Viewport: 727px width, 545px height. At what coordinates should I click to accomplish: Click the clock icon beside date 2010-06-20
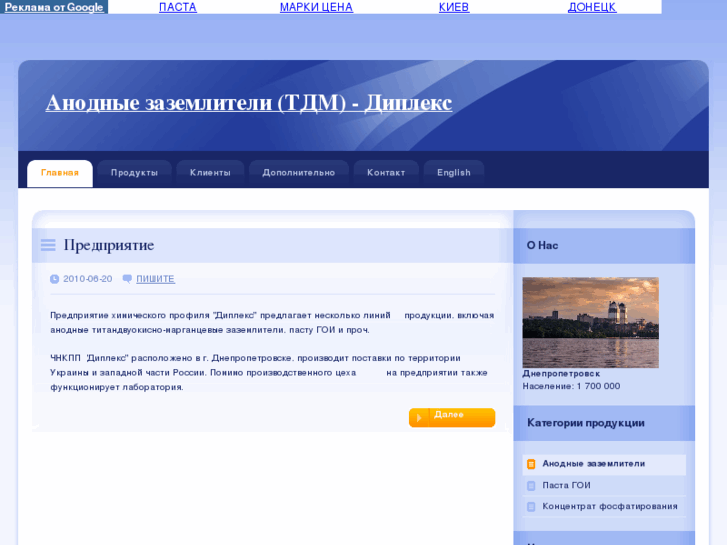55,279
